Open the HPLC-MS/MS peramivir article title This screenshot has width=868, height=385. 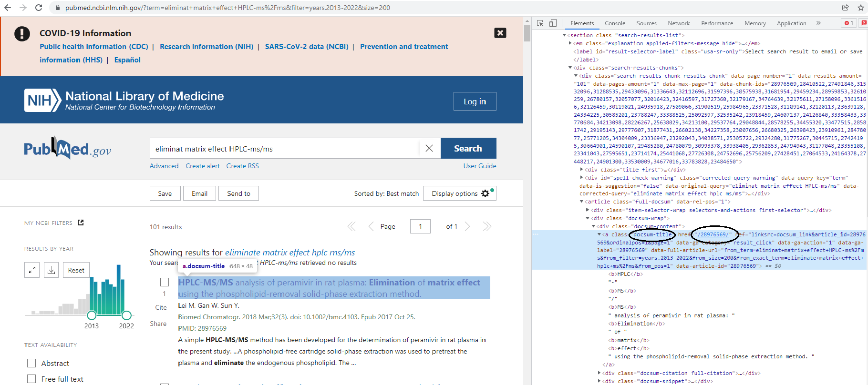coord(334,288)
